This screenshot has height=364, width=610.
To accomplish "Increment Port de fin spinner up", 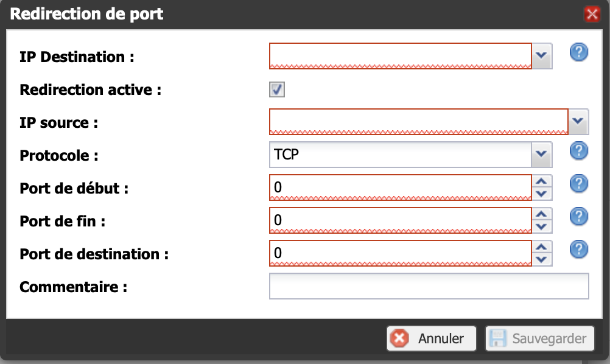I will click(x=542, y=214).
